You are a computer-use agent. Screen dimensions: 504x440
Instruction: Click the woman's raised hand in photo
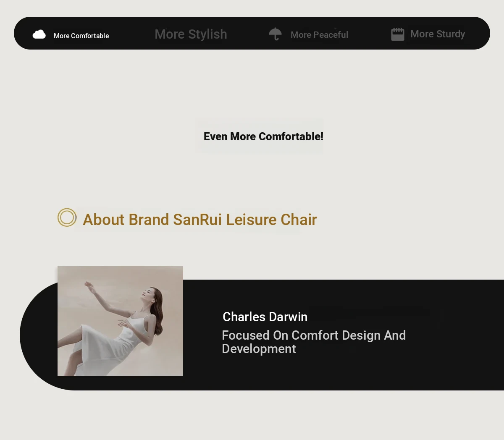[x=89, y=287]
